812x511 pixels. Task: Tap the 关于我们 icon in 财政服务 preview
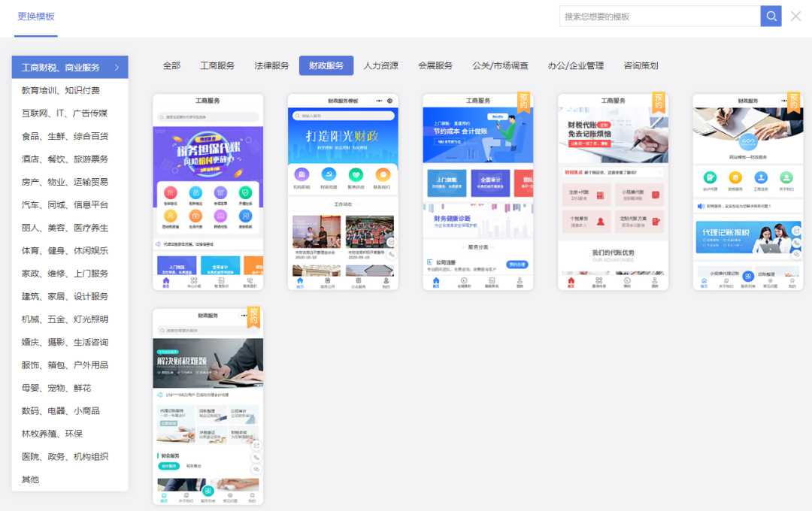[786, 178]
